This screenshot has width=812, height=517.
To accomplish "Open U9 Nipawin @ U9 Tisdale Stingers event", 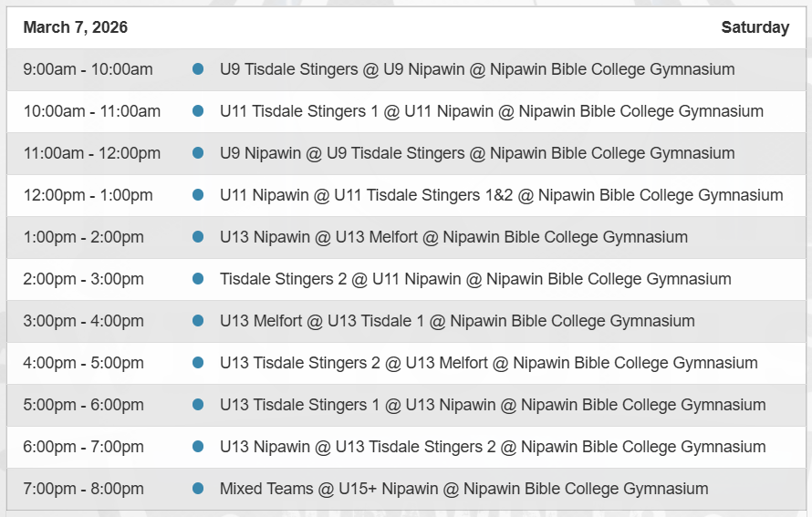I will [476, 153].
